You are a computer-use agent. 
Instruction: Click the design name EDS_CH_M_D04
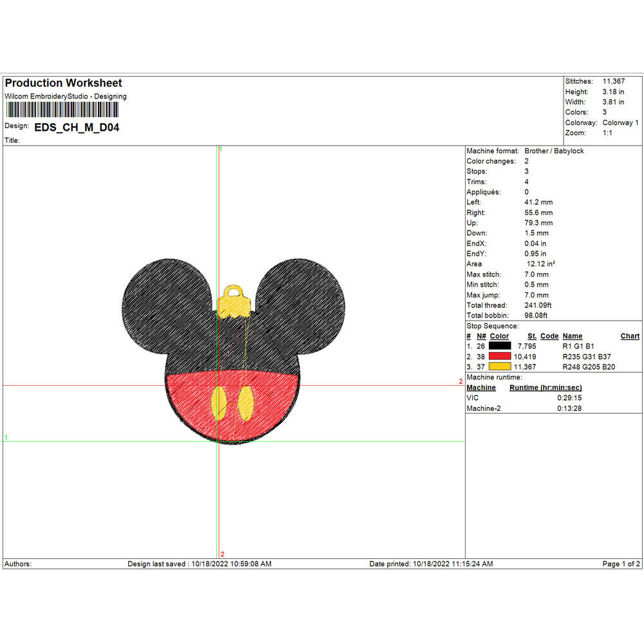(77, 128)
